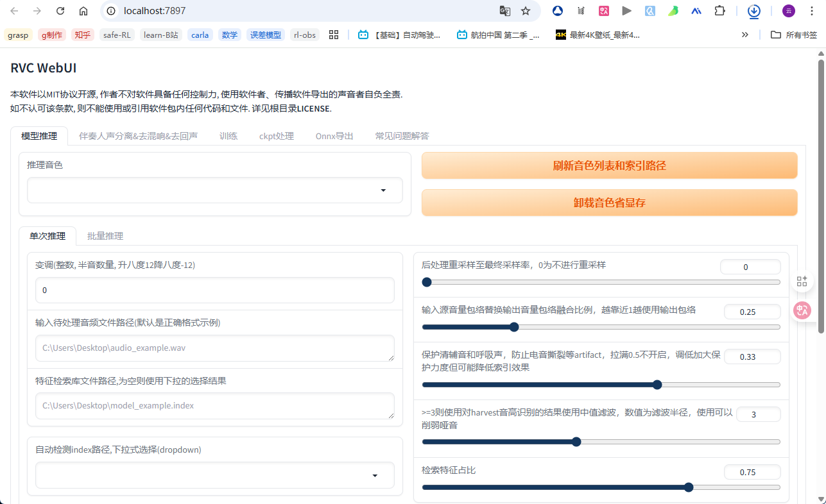
Task: Open the carla bookmark folder
Action: pyautogui.click(x=200, y=35)
